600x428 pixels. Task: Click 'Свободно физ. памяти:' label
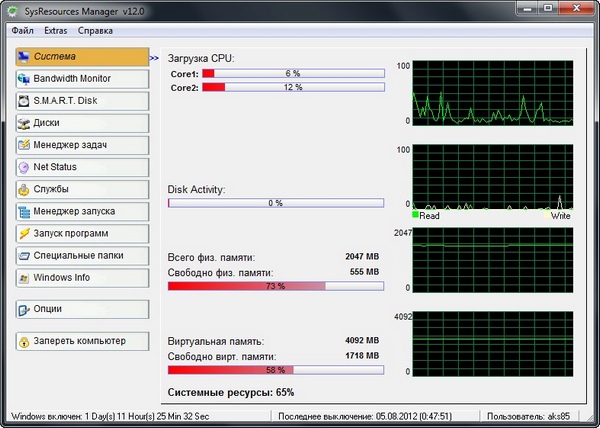pos(220,273)
